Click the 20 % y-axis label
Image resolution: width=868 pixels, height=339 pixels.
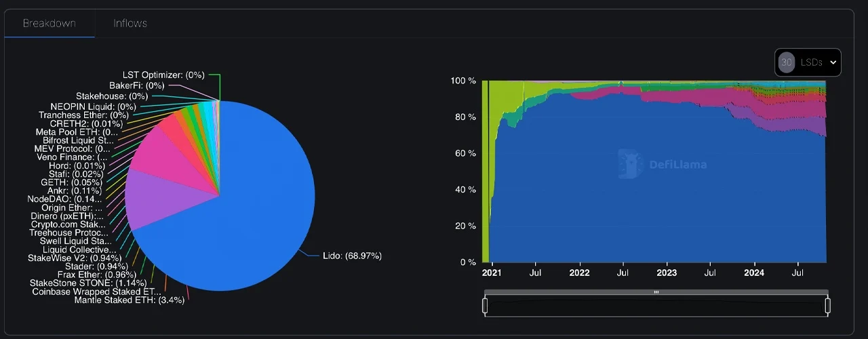(x=465, y=226)
